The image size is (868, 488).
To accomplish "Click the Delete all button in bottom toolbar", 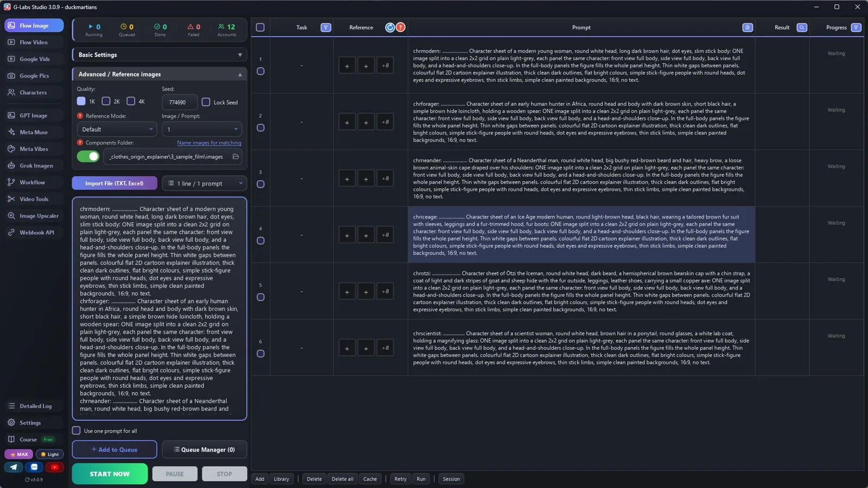I will pyautogui.click(x=342, y=479).
